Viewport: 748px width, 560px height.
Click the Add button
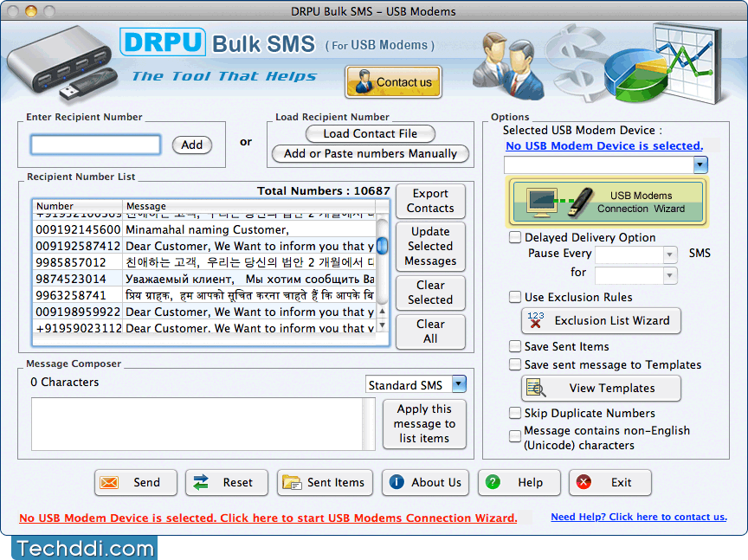coord(192,145)
